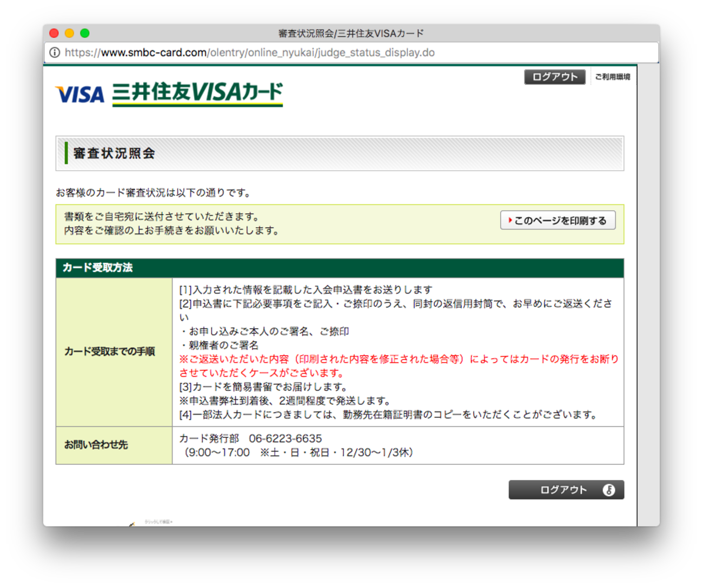Click the top ログアウト button

554,76
